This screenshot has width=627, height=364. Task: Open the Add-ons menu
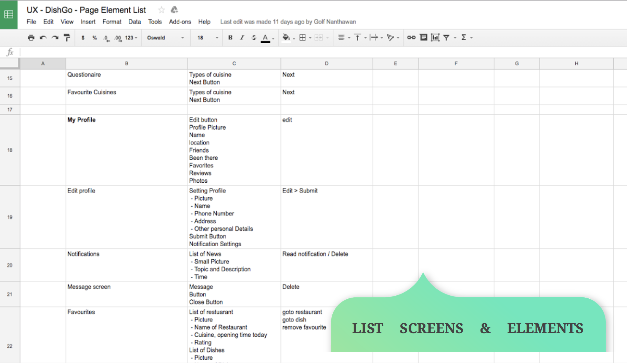point(180,22)
